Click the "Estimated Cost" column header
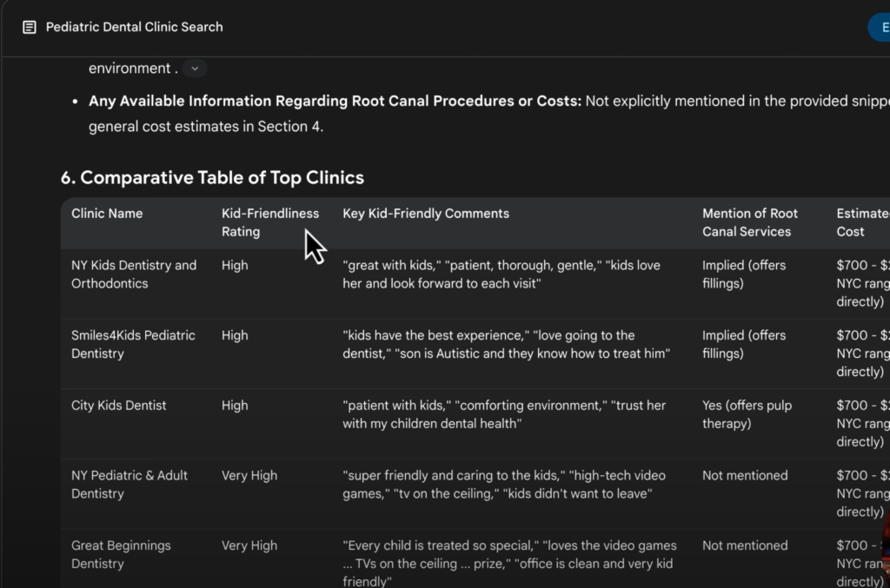 [x=860, y=222]
